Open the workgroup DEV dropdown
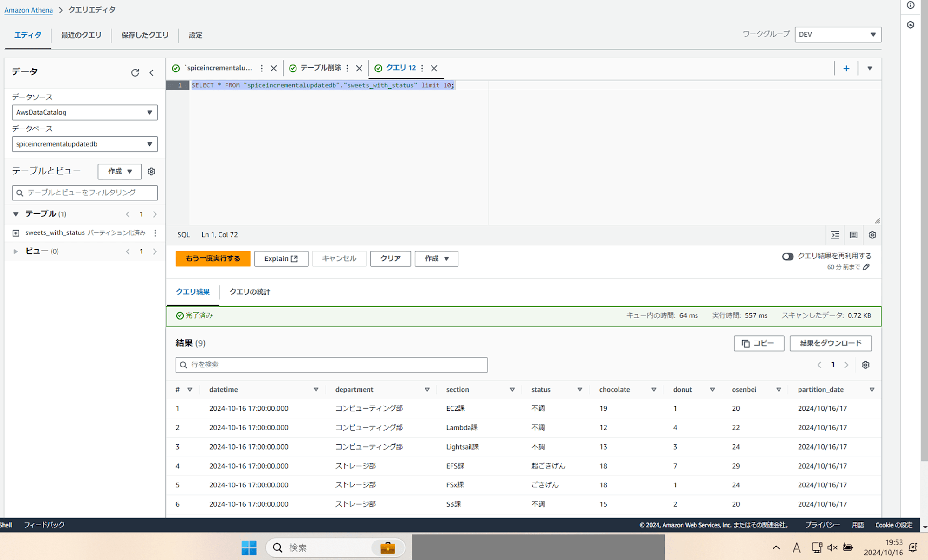Viewport: 928px width, 560px height. [x=838, y=34]
